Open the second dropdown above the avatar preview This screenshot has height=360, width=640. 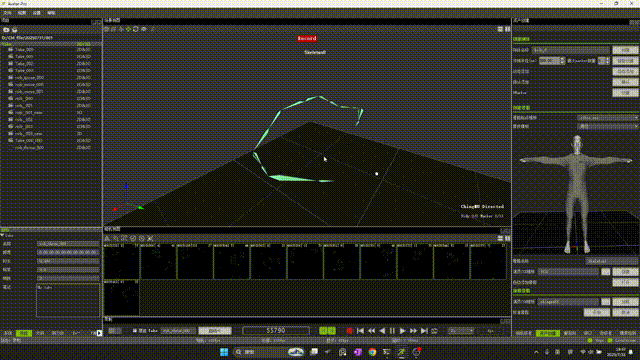pyautogui.click(x=607, y=127)
